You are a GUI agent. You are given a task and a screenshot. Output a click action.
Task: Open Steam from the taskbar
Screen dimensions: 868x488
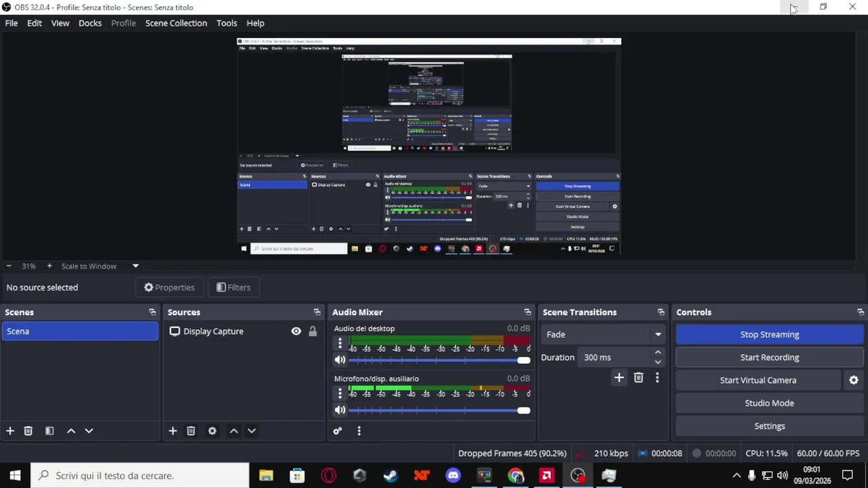[391, 476]
